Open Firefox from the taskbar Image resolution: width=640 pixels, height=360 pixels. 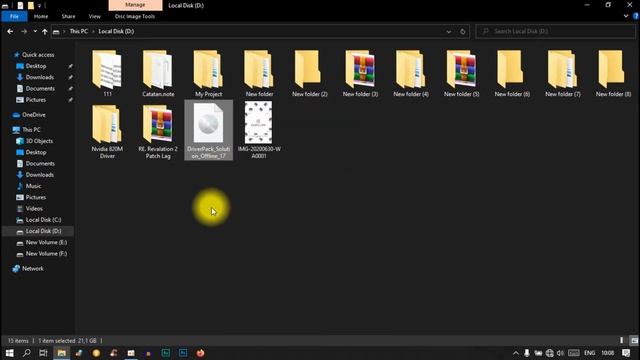(x=200, y=353)
